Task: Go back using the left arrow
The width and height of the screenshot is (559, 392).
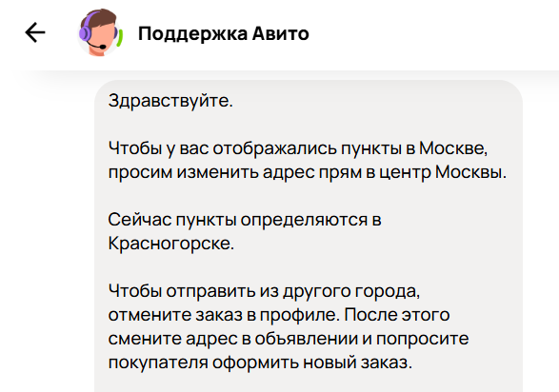Action: click(x=35, y=32)
